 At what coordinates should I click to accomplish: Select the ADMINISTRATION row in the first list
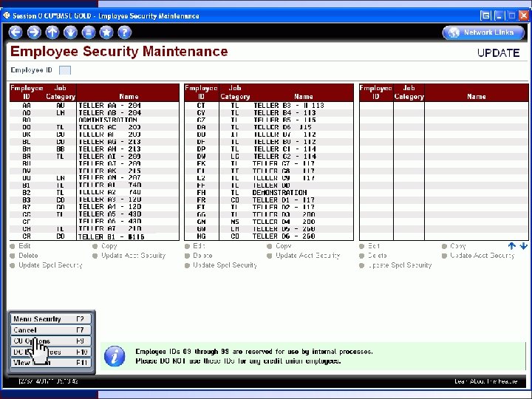click(95, 120)
